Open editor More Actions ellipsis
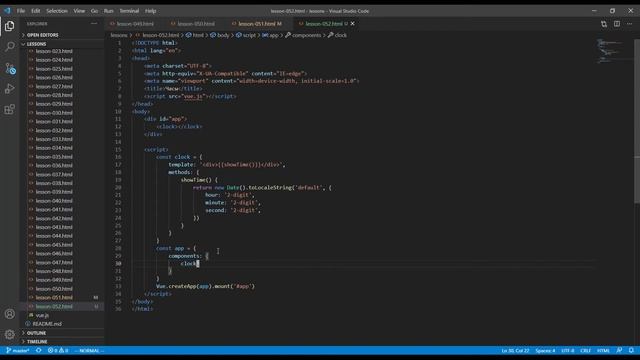The height and width of the screenshot is (360, 640). click(x=629, y=24)
